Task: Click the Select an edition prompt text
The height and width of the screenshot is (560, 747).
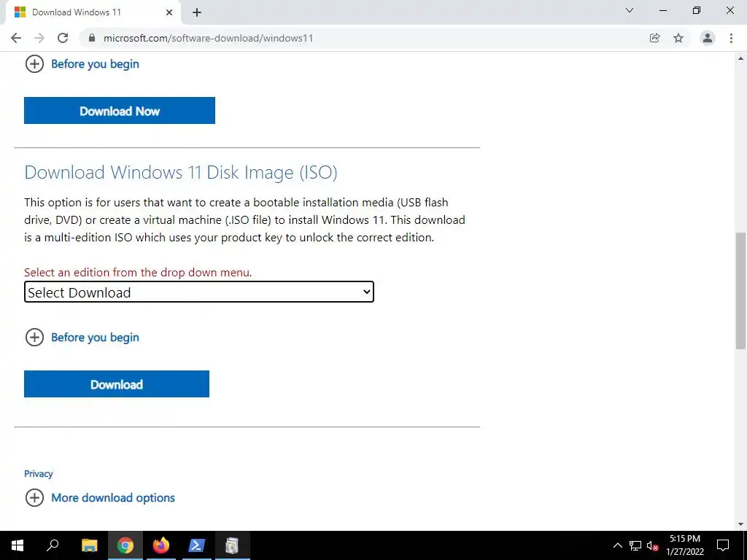Action: 138,273
